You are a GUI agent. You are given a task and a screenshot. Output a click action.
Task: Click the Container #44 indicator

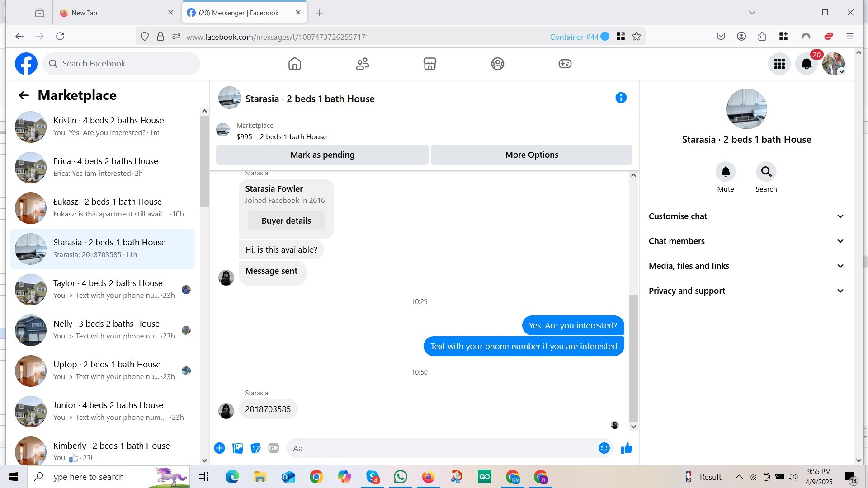point(579,37)
